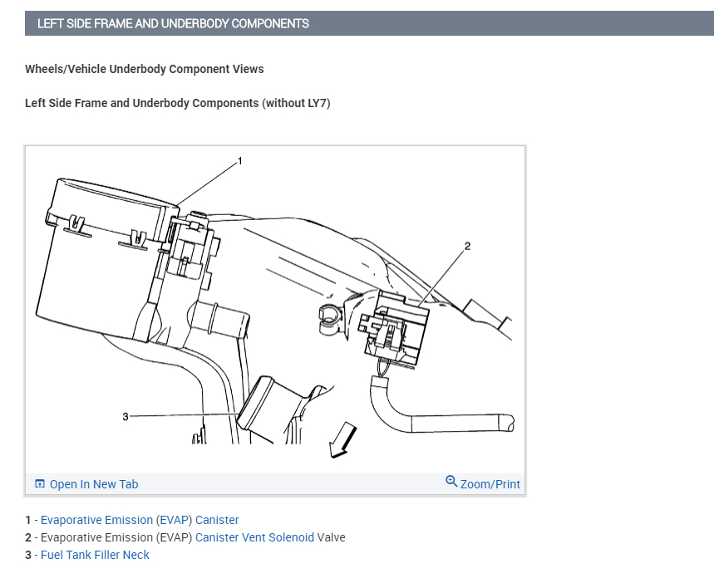Click the direction arrow in the diagram
The image size is (714, 588).
pos(342,440)
